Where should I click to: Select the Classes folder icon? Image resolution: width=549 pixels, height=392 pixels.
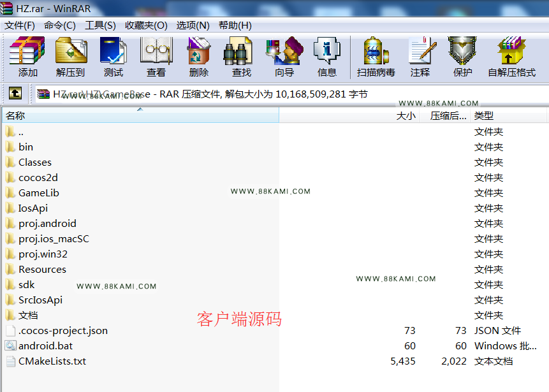[x=10, y=163]
